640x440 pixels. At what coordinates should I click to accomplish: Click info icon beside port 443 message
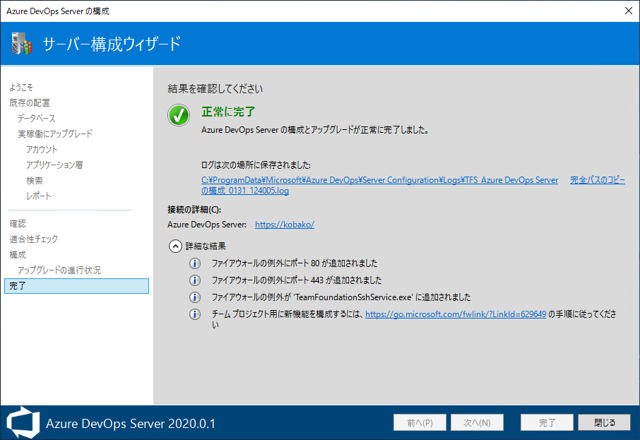tap(195, 280)
